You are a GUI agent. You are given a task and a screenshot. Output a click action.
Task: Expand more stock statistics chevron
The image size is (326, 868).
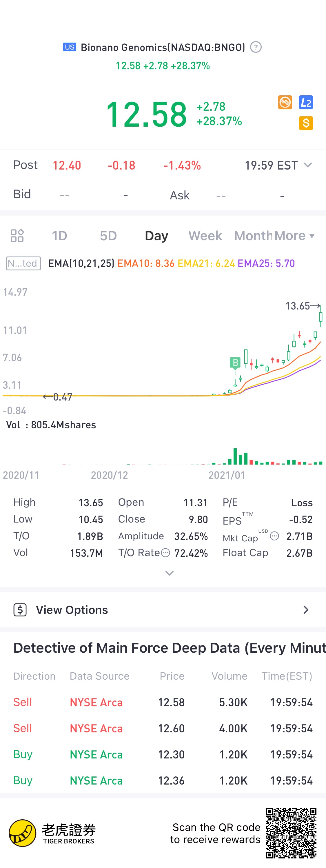click(x=170, y=573)
